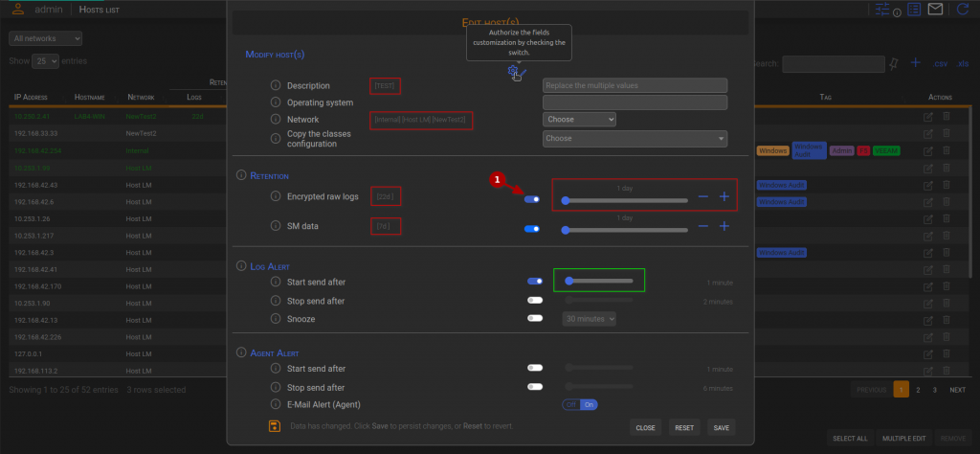
Task: Open Copy the classes configuration Choose dropdown
Action: click(x=635, y=138)
